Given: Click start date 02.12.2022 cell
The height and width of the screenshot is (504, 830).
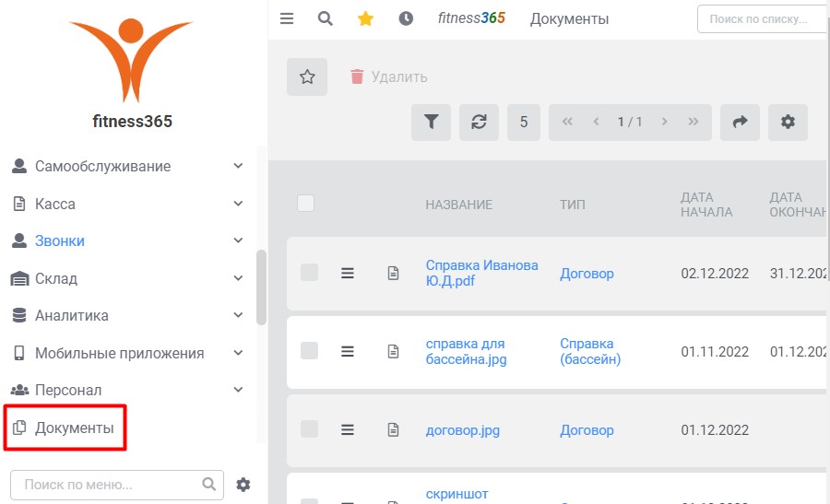Looking at the screenshot, I should point(715,274).
